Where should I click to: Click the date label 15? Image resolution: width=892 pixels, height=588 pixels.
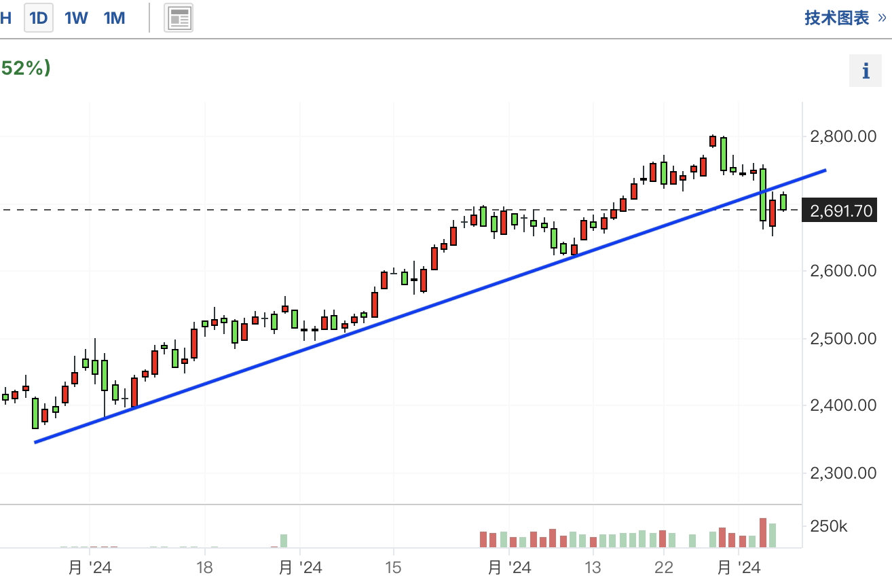(394, 567)
